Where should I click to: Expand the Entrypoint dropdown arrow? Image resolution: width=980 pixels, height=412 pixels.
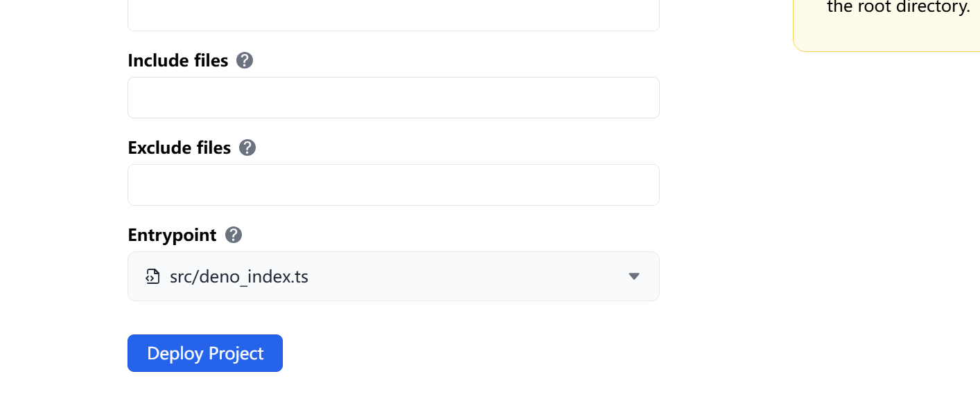tap(633, 277)
